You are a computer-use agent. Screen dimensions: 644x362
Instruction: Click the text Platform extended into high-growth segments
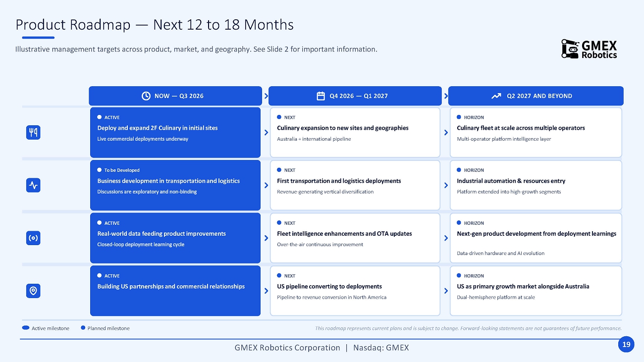tap(509, 192)
